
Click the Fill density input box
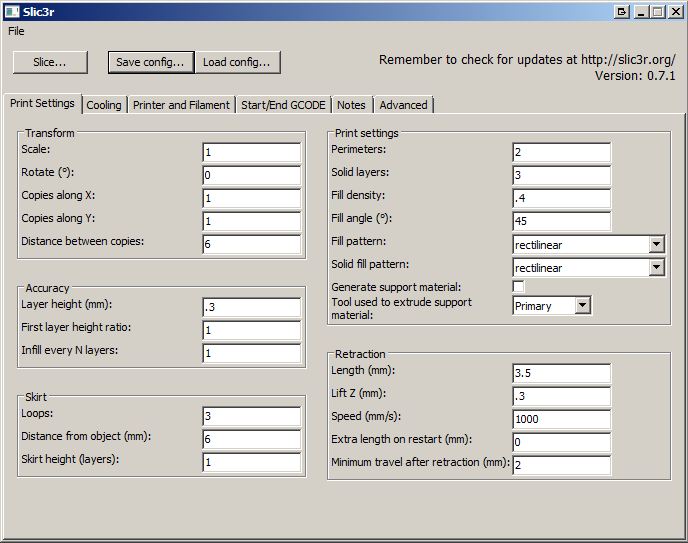561,198
